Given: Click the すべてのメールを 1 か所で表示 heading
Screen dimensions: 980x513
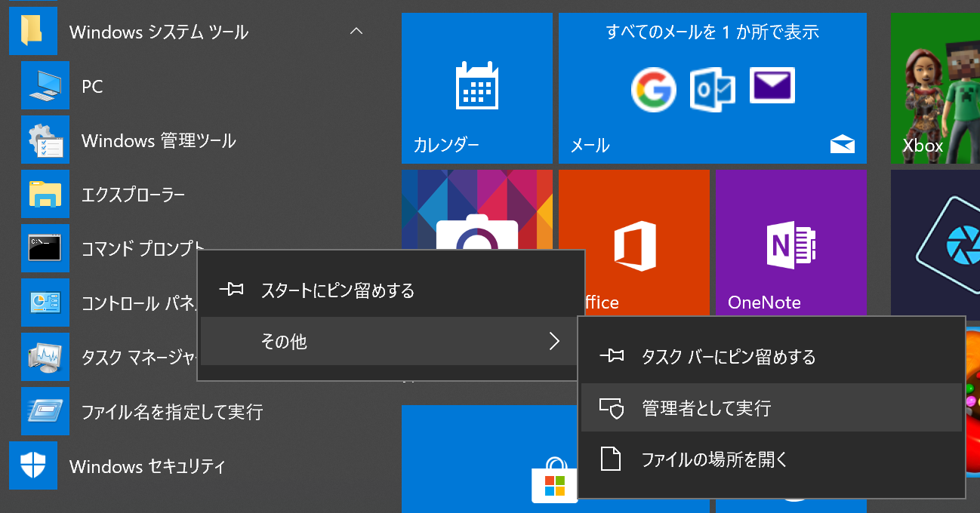Looking at the screenshot, I should (x=713, y=32).
